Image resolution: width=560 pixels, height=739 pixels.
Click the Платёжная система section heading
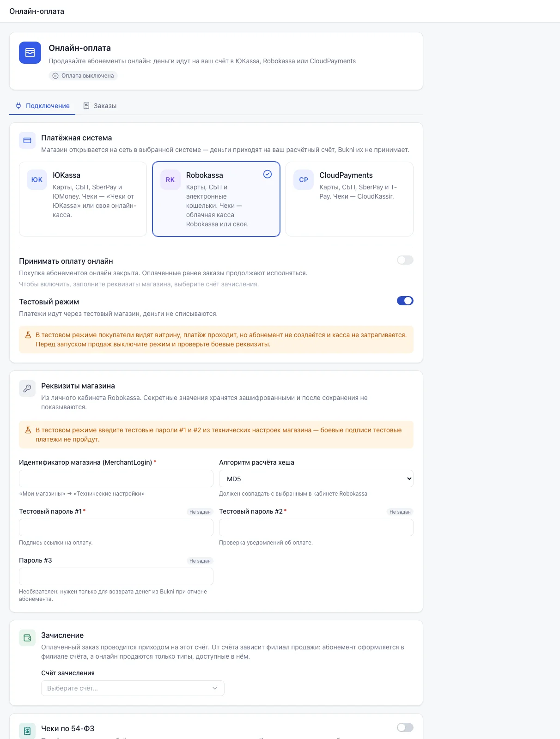(77, 138)
